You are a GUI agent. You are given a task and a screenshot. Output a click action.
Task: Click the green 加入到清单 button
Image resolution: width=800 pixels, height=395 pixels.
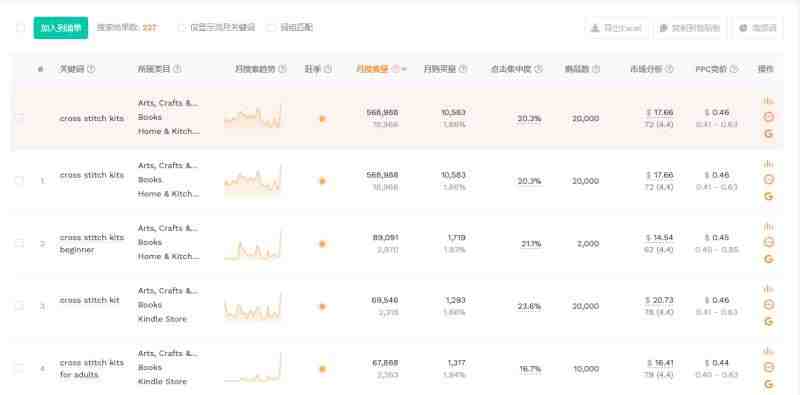(x=61, y=28)
